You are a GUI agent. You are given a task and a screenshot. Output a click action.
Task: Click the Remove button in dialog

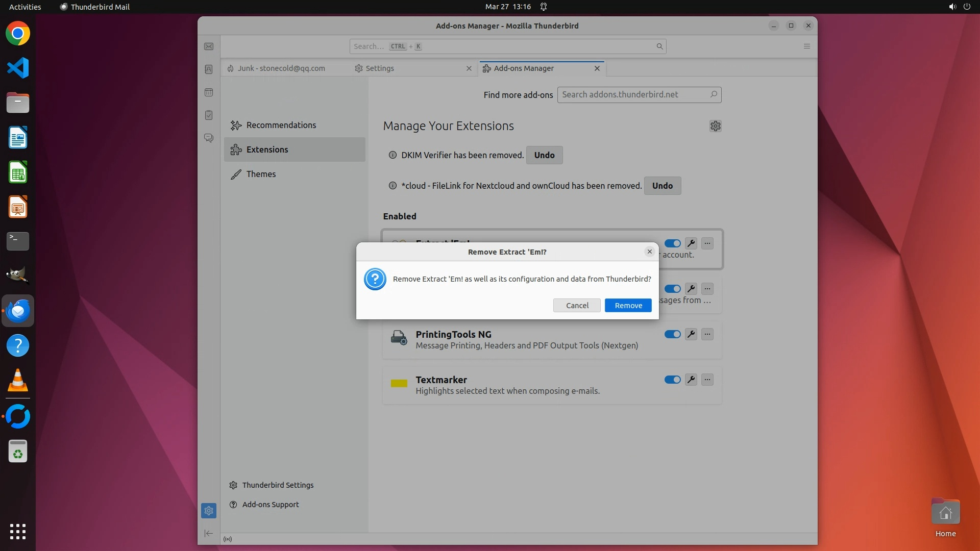click(628, 305)
